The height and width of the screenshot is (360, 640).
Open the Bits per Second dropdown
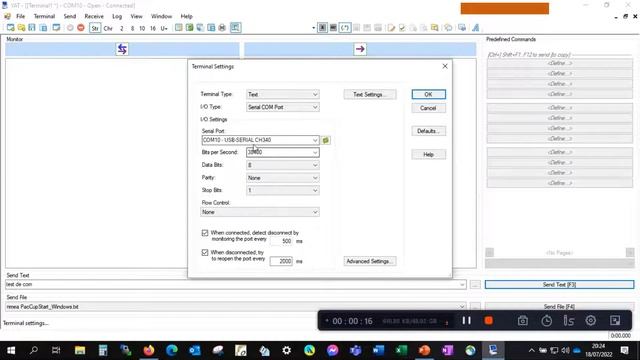point(282,152)
